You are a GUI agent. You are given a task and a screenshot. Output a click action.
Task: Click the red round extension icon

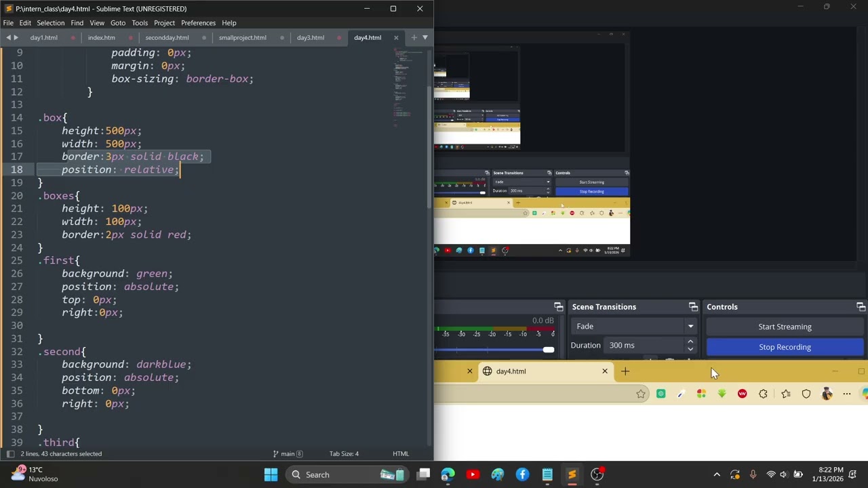point(742,394)
